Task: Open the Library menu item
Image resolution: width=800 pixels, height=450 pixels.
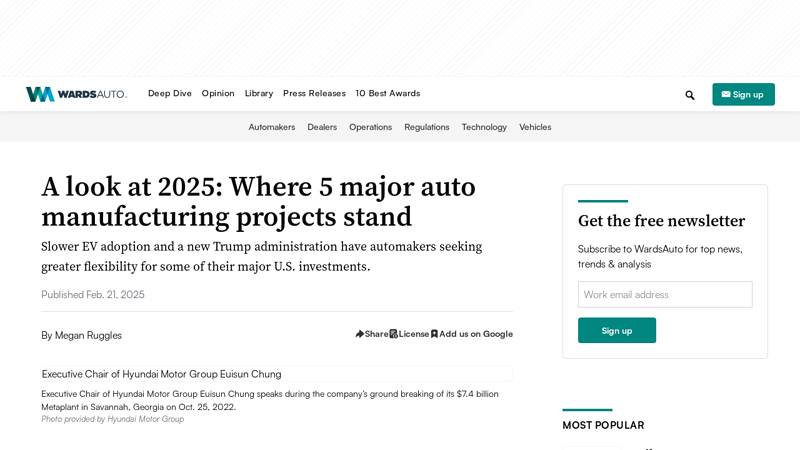Action: coord(259,93)
